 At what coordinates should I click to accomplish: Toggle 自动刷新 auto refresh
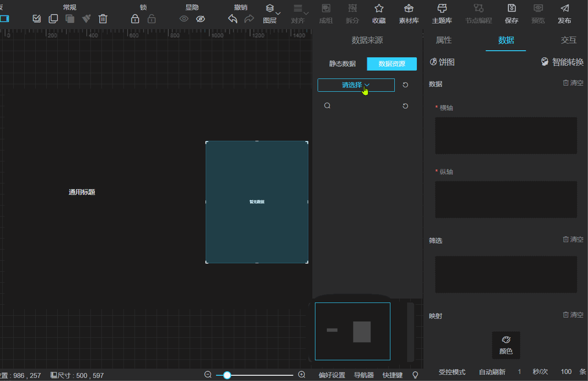[492, 372]
